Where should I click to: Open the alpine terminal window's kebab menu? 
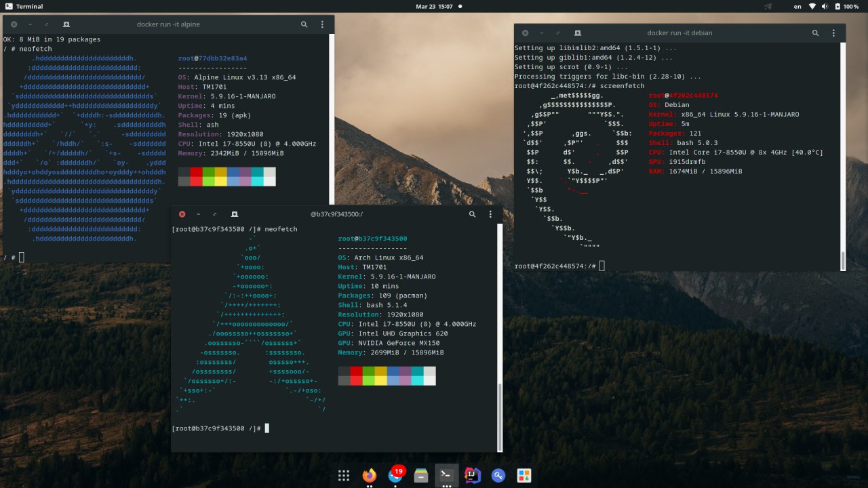click(323, 24)
